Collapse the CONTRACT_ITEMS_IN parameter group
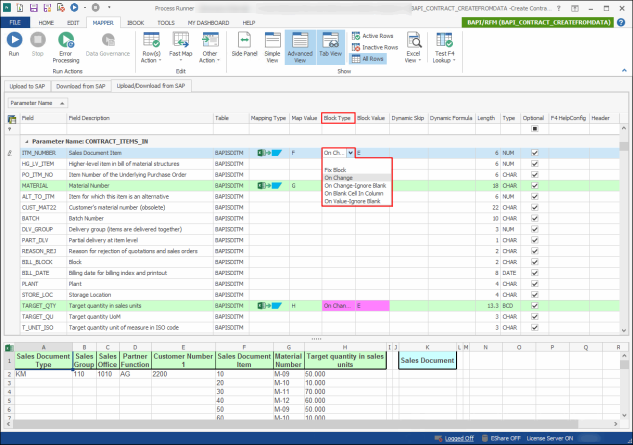The image size is (633, 445). (x=27, y=142)
